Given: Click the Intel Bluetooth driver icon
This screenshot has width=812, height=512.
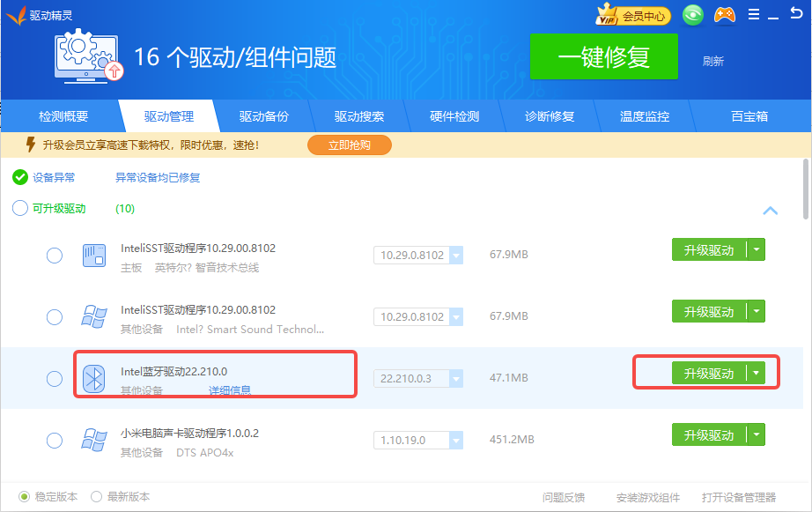Looking at the screenshot, I should click(93, 379).
